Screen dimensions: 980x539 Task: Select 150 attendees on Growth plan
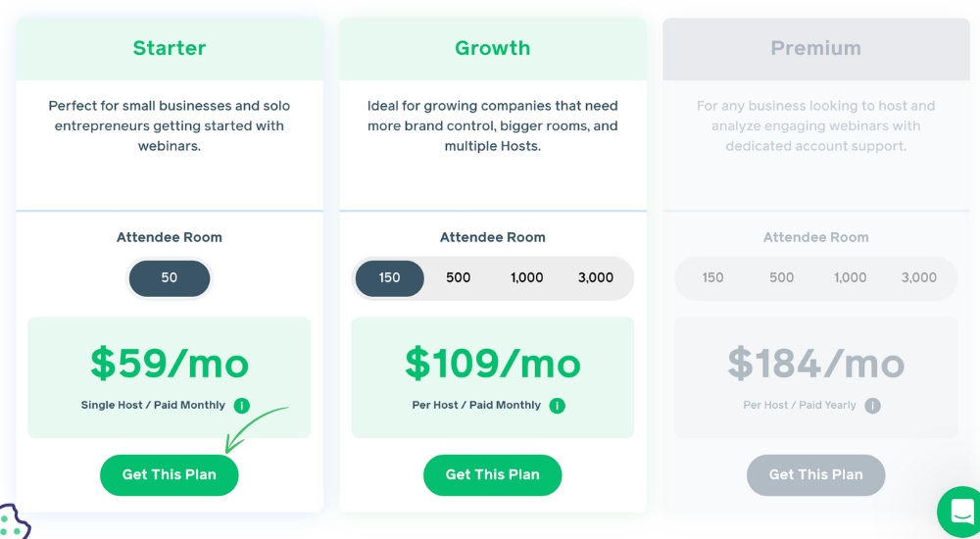[389, 278]
